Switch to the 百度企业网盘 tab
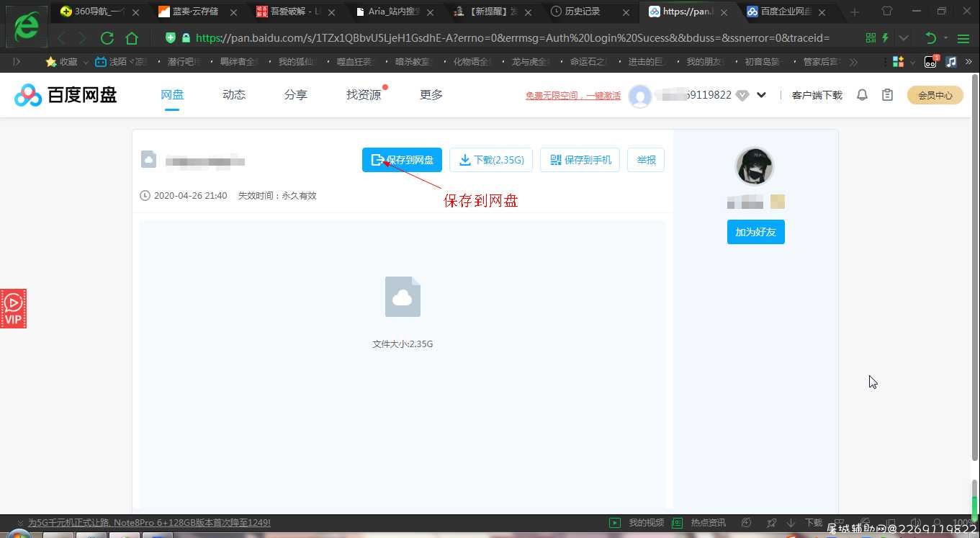 [785, 12]
